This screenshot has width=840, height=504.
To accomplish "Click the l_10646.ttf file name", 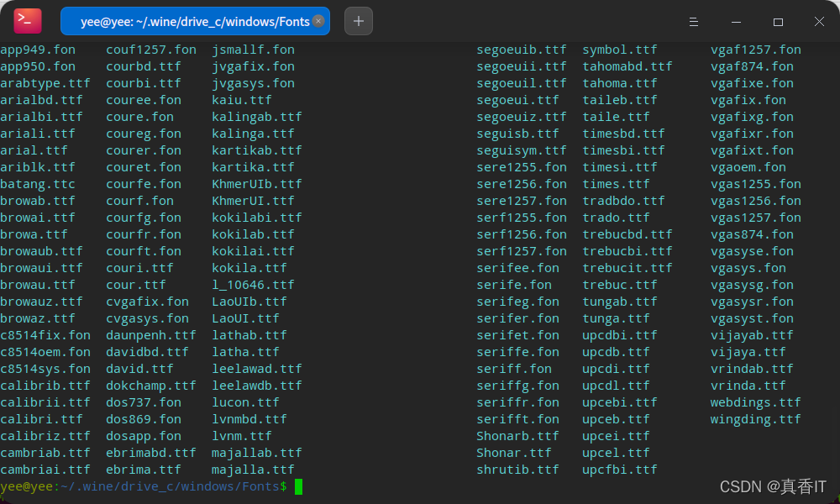I will [254, 285].
